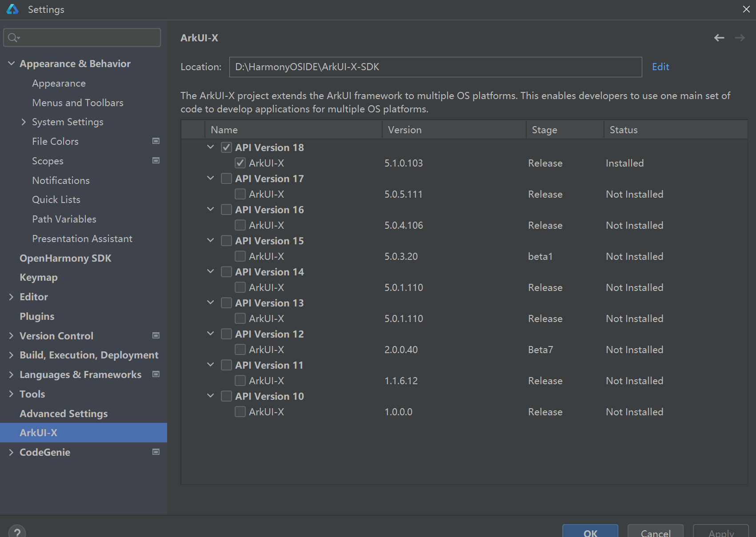
Task: Click the search magnifier icon
Action: [14, 38]
